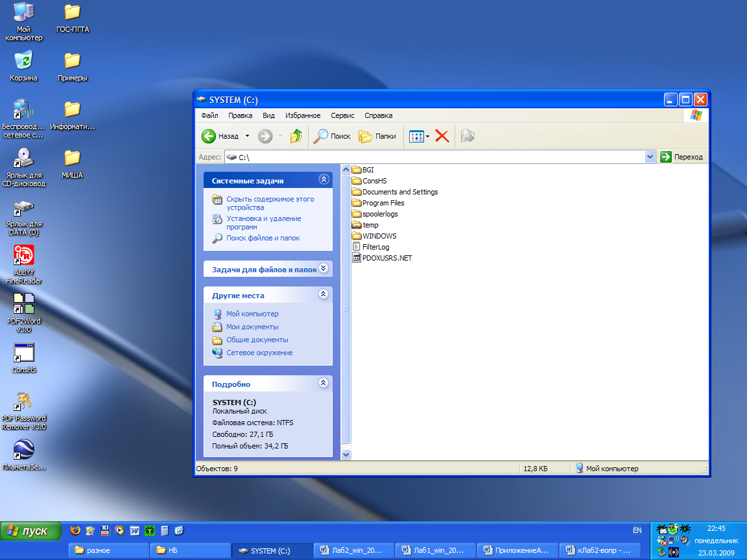The height and width of the screenshot is (560, 747).
Task: Select the WINDOWS folder
Action: tap(374, 236)
